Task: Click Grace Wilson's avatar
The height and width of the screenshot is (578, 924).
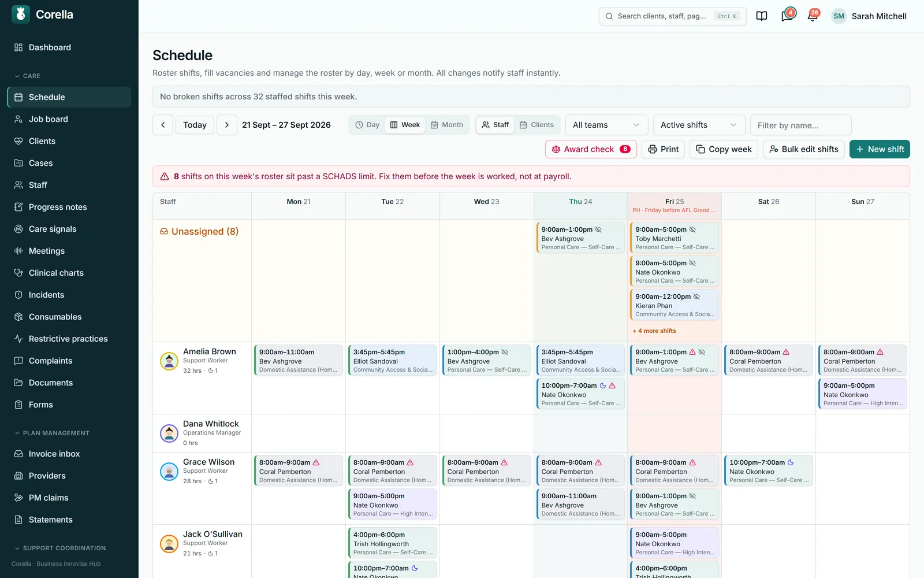Action: tap(169, 472)
